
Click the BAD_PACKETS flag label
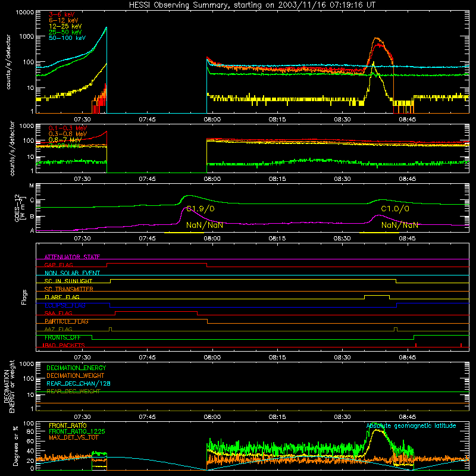tap(64, 346)
